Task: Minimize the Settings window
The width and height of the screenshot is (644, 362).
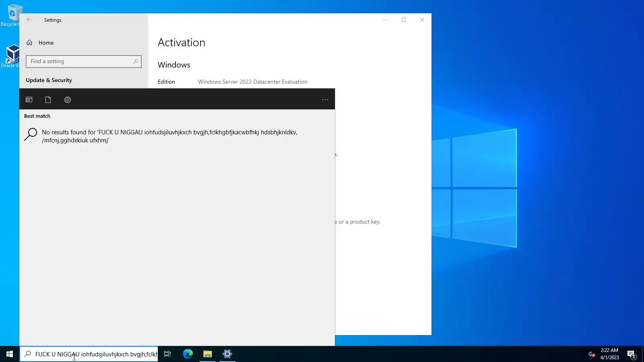Action: [x=385, y=20]
